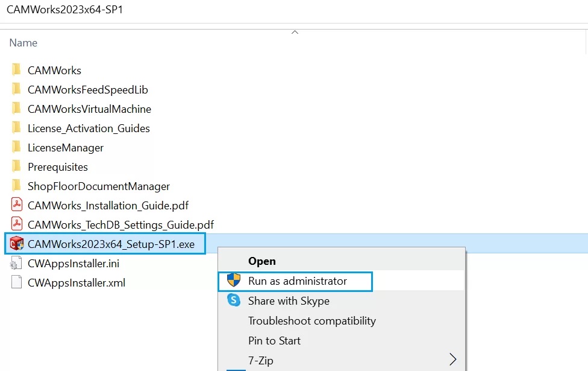Select Run as administrator
588x371 pixels.
[x=298, y=281]
